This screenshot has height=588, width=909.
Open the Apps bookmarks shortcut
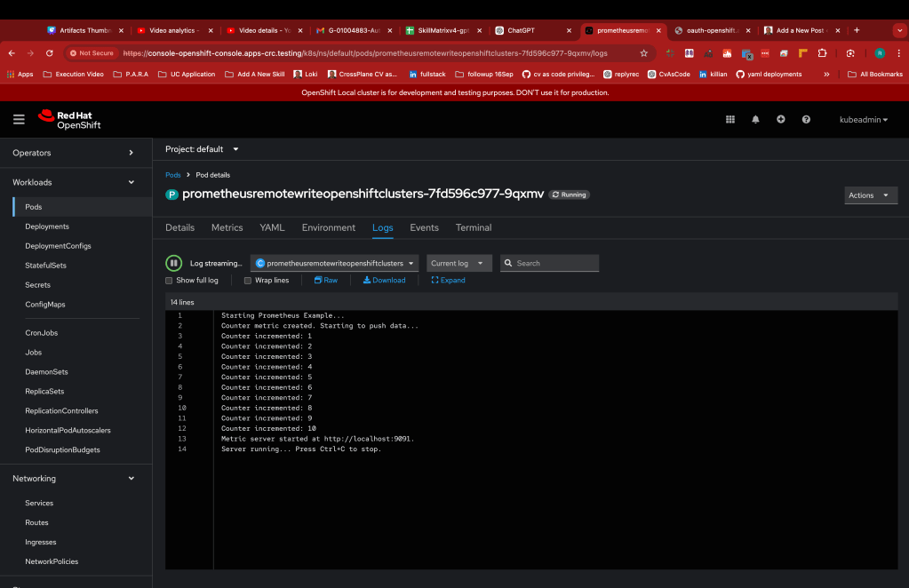click(20, 74)
